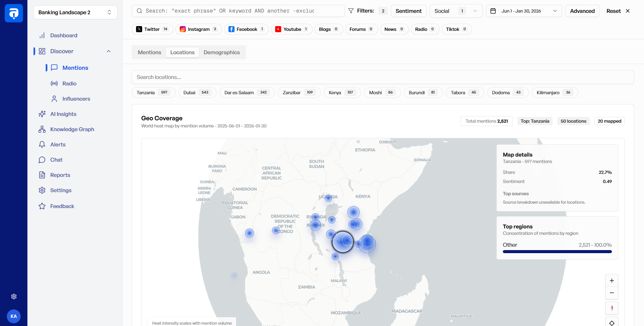Collapse the Discover section
Image resolution: width=644 pixels, height=326 pixels.
tap(109, 51)
